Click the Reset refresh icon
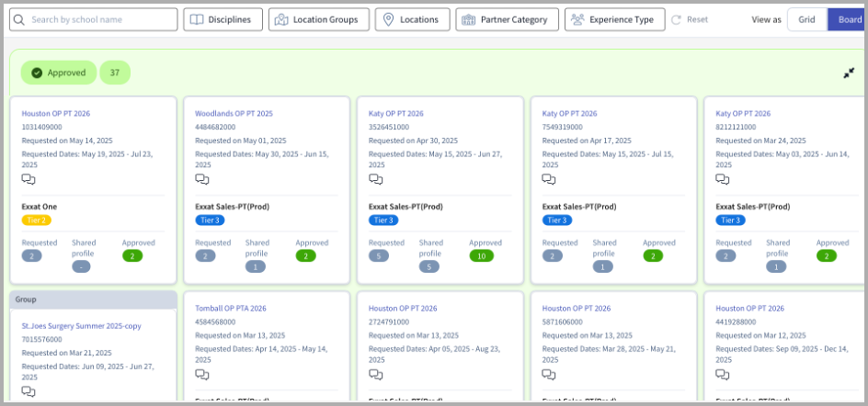Viewport: 868px width, 406px height. [x=676, y=20]
